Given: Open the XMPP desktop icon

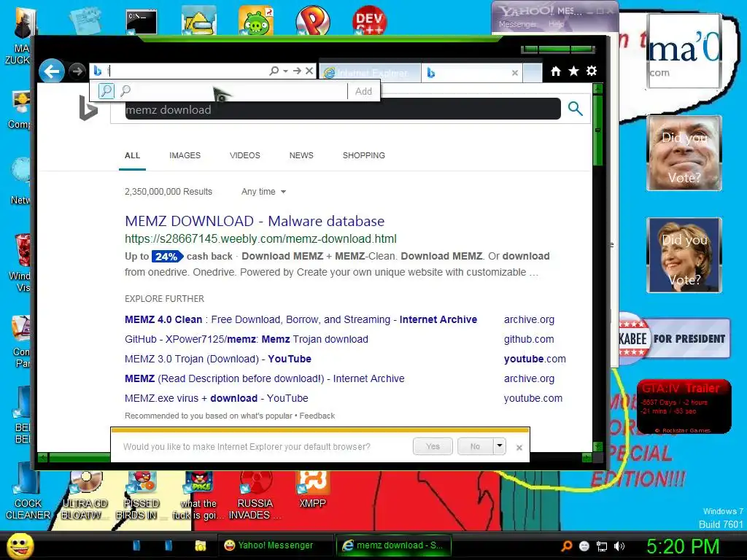Looking at the screenshot, I should coord(312,489).
